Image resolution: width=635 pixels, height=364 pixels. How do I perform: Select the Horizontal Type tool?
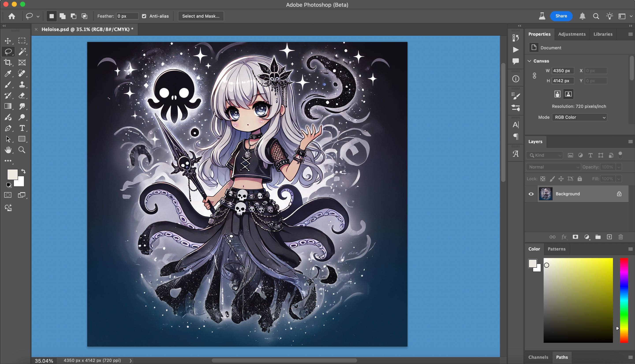click(22, 128)
